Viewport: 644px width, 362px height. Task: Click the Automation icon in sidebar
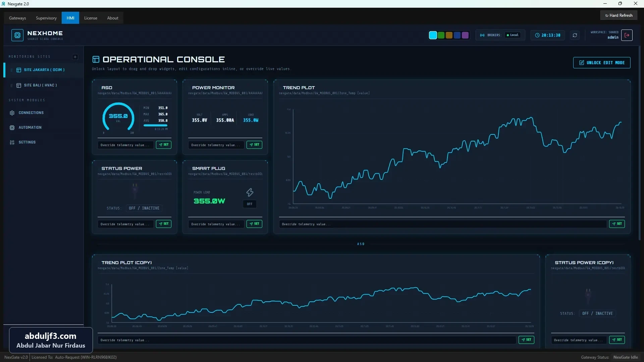(12, 128)
